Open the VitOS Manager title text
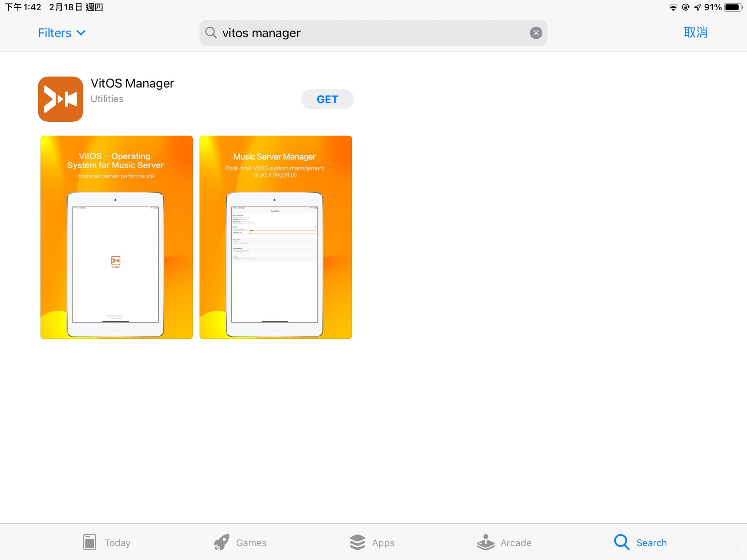Viewport: 747px width, 560px height. 132,83
